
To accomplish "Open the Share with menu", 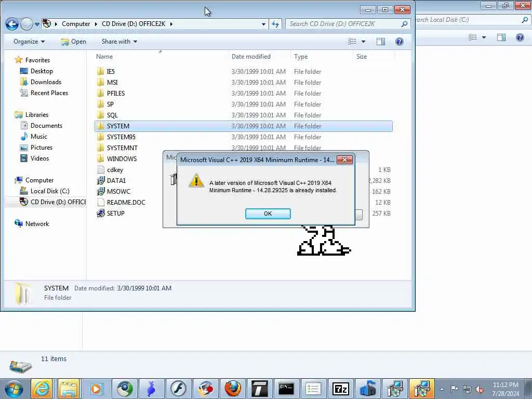I will point(119,42).
